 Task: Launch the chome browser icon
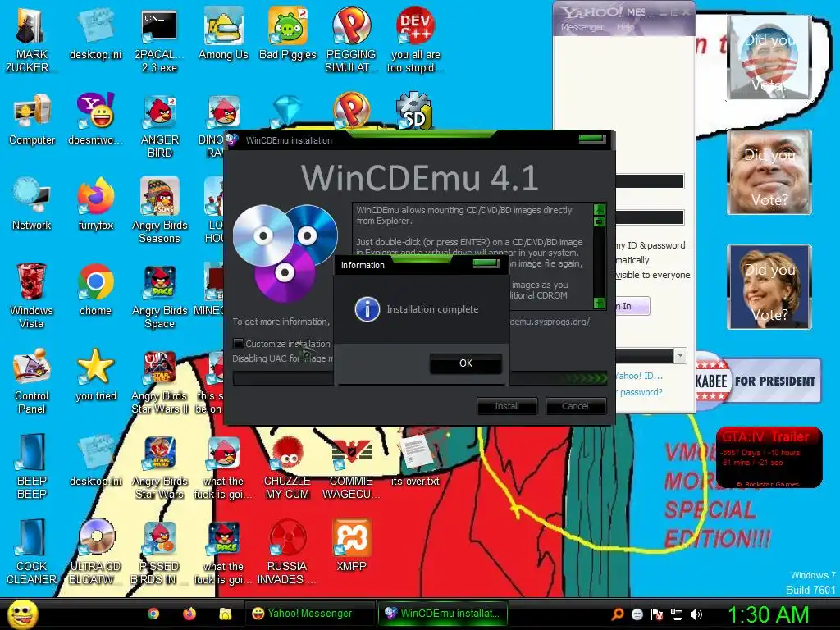pos(95,290)
